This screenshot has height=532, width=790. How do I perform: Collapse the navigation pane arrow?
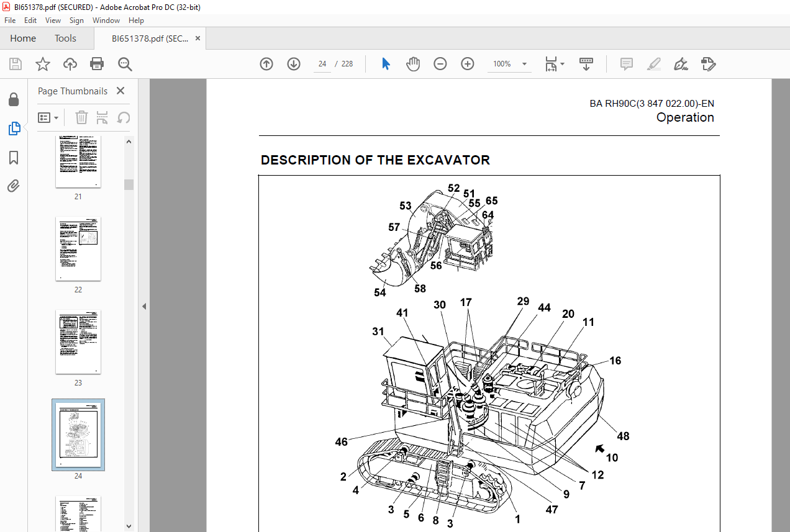click(x=144, y=306)
